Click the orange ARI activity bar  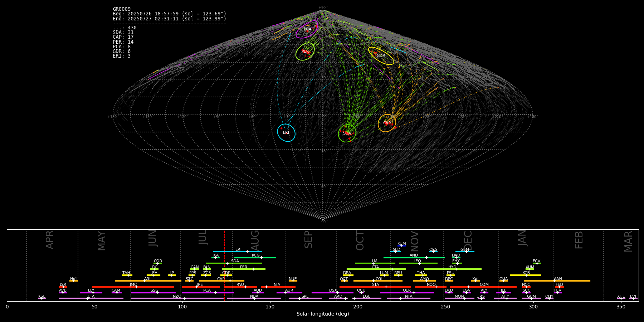148,281
